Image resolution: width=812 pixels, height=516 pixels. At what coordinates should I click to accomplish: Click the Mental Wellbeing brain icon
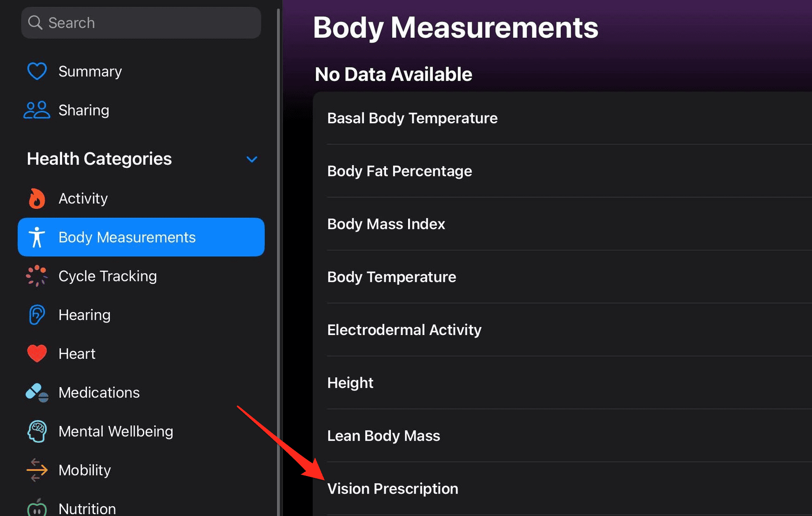pyautogui.click(x=37, y=431)
